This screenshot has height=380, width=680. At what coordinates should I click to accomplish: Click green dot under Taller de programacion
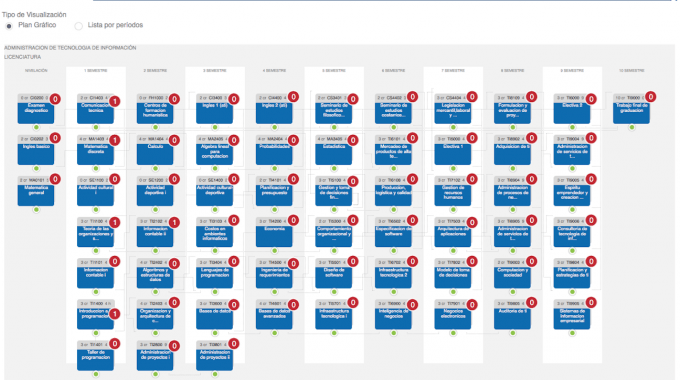tap(96, 374)
